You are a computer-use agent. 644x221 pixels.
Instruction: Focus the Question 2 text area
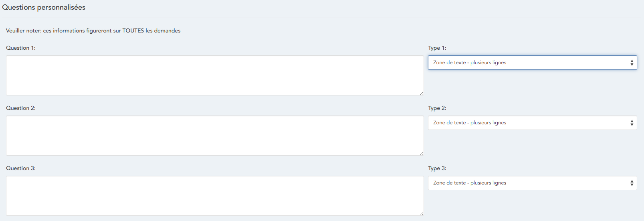[215, 136]
